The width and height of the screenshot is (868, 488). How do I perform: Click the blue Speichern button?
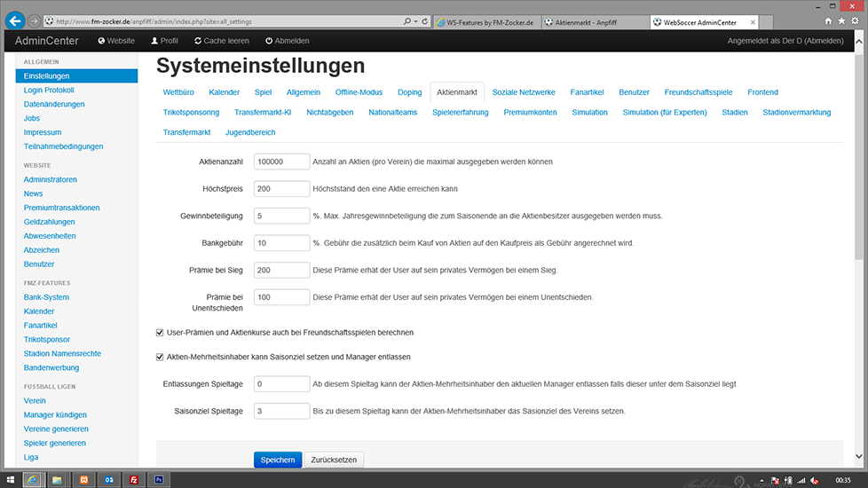coord(277,460)
